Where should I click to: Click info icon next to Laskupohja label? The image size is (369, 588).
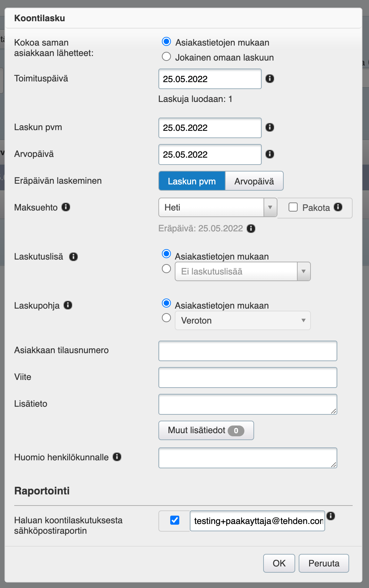[68, 305]
